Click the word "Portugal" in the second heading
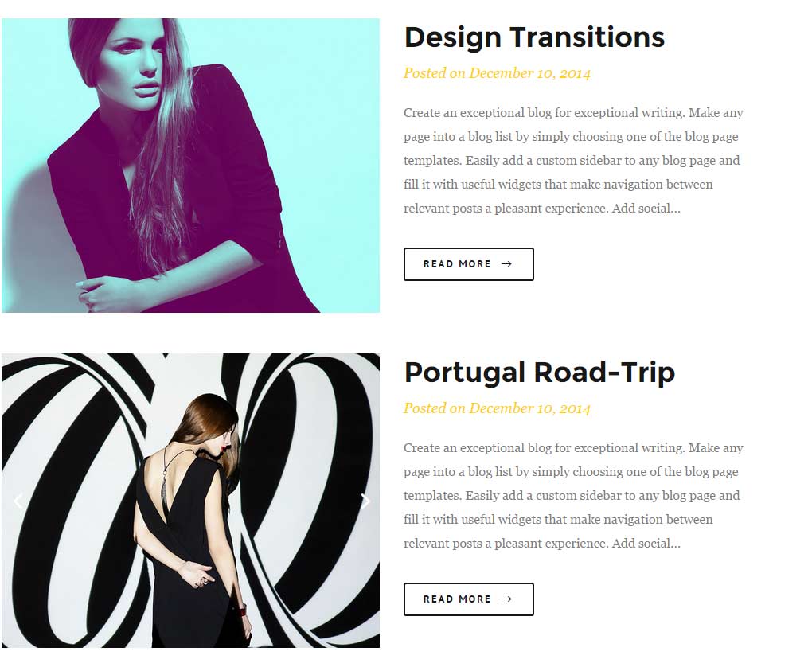Viewport: 812px width, 671px height. [465, 373]
